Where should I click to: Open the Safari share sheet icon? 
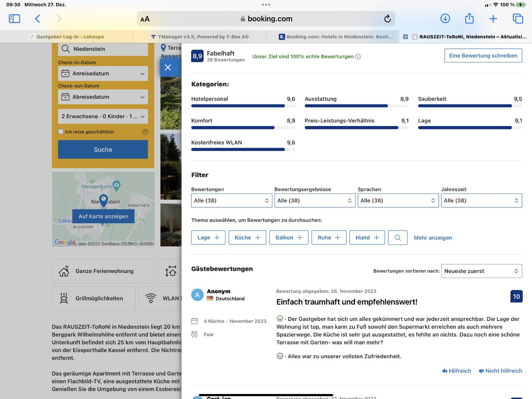click(x=469, y=18)
